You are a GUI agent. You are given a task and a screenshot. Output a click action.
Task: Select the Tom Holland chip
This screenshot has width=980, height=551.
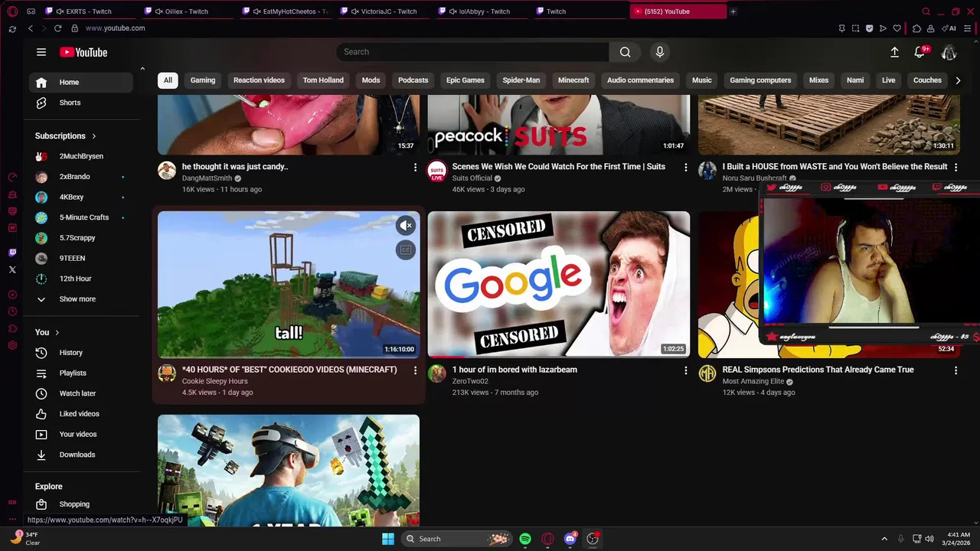click(x=323, y=80)
